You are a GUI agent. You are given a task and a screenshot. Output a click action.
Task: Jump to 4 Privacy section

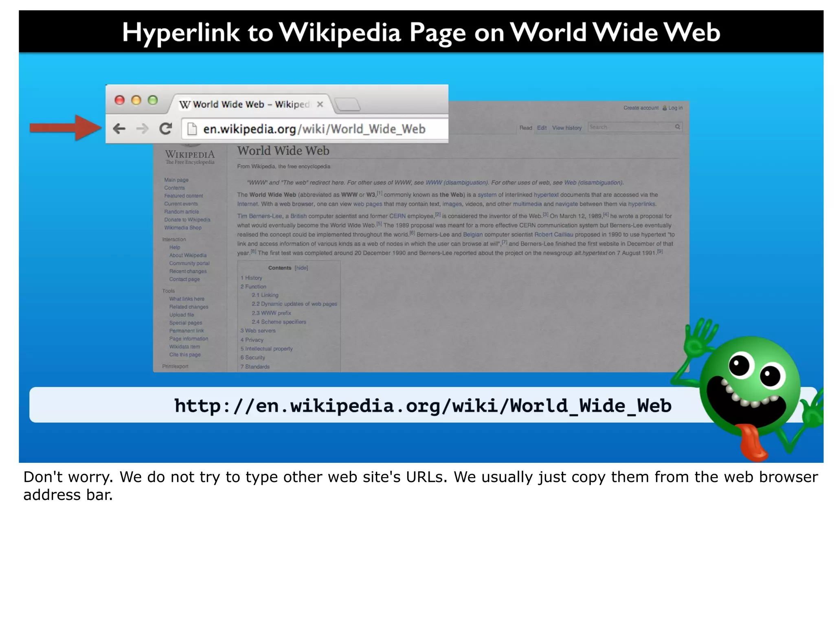[252, 340]
